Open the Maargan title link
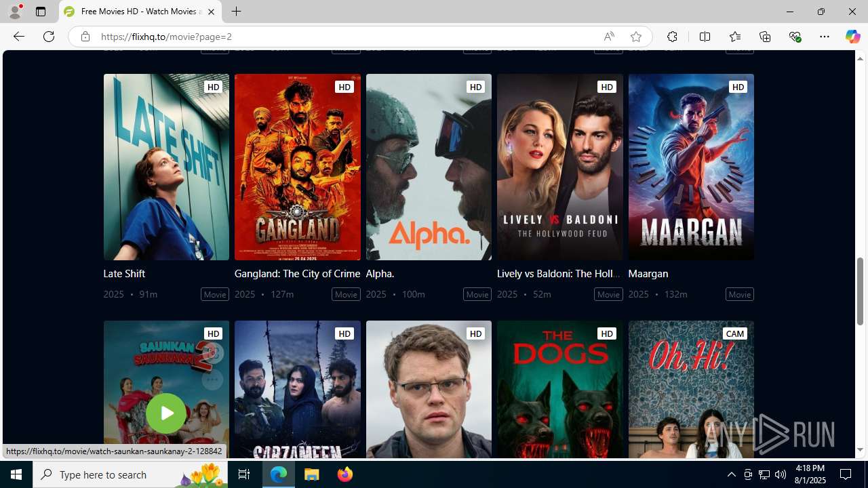The height and width of the screenshot is (488, 868). coord(648,274)
